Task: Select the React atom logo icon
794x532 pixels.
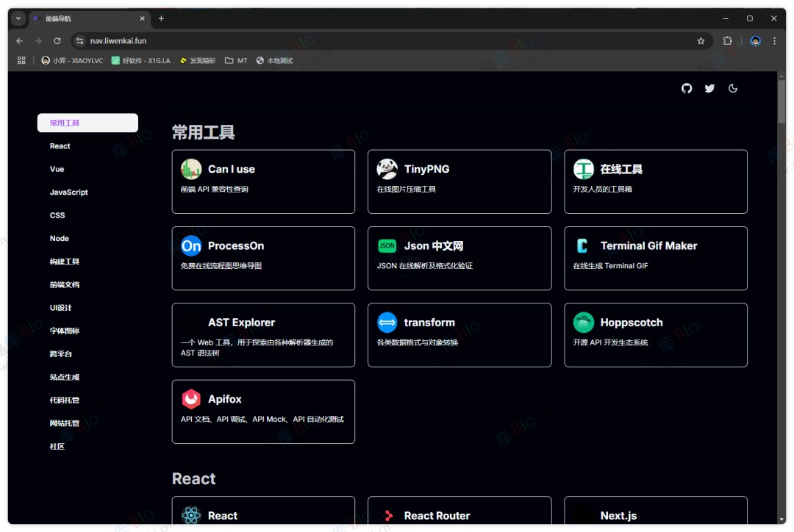Action: tap(191, 515)
